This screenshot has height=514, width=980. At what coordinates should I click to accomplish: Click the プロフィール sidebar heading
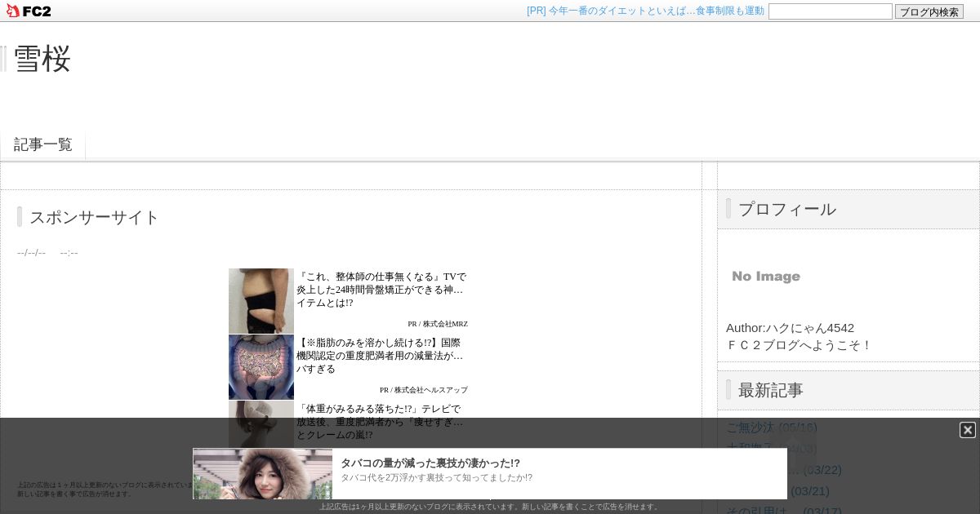[787, 209]
